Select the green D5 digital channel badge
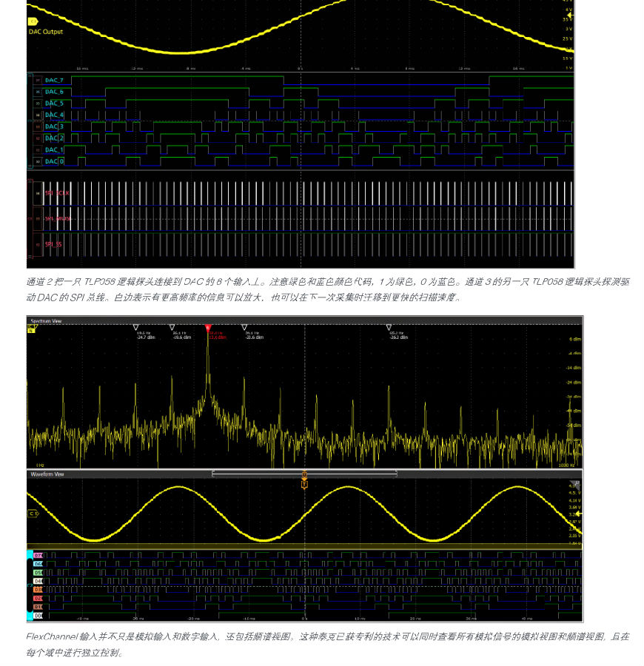 [x=38, y=573]
